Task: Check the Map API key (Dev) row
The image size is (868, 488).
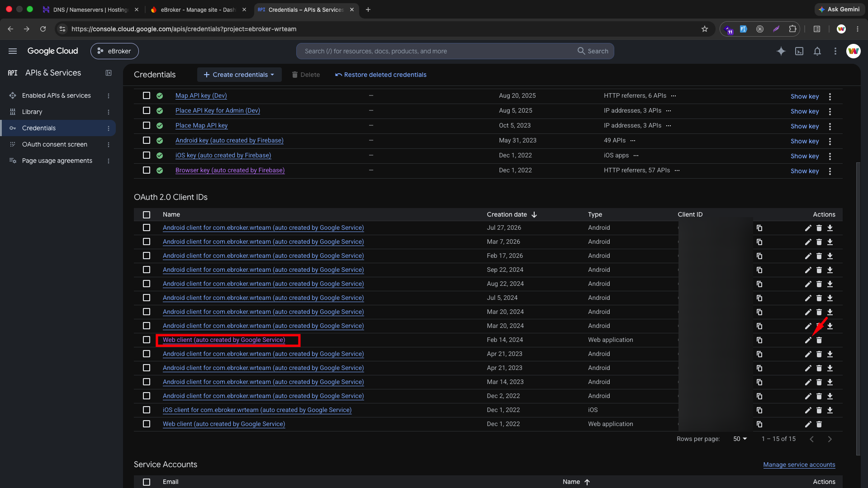Action: click(147, 95)
